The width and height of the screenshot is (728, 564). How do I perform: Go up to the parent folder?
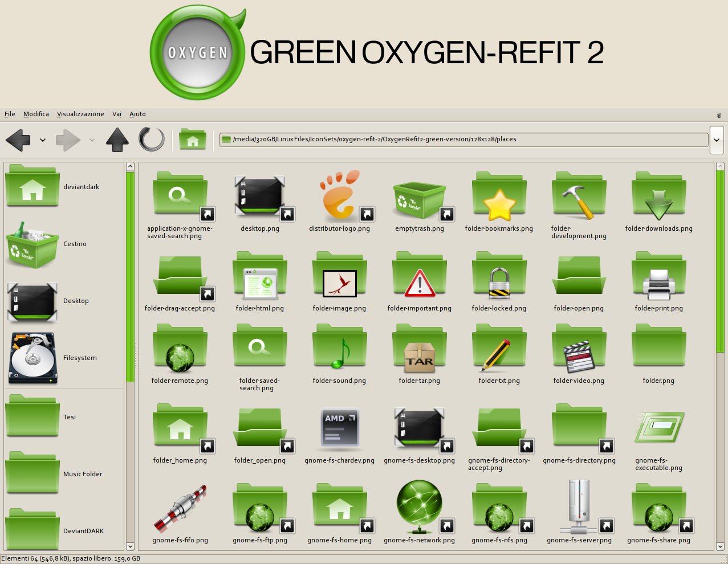(x=117, y=140)
